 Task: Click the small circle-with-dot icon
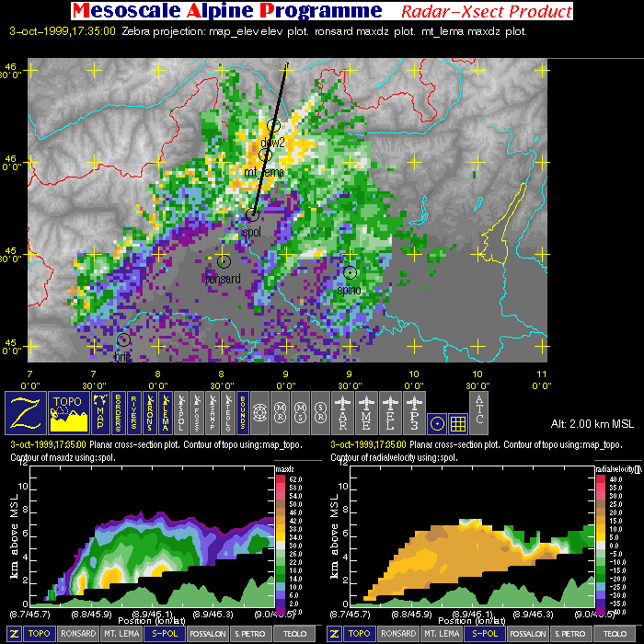[x=437, y=424]
